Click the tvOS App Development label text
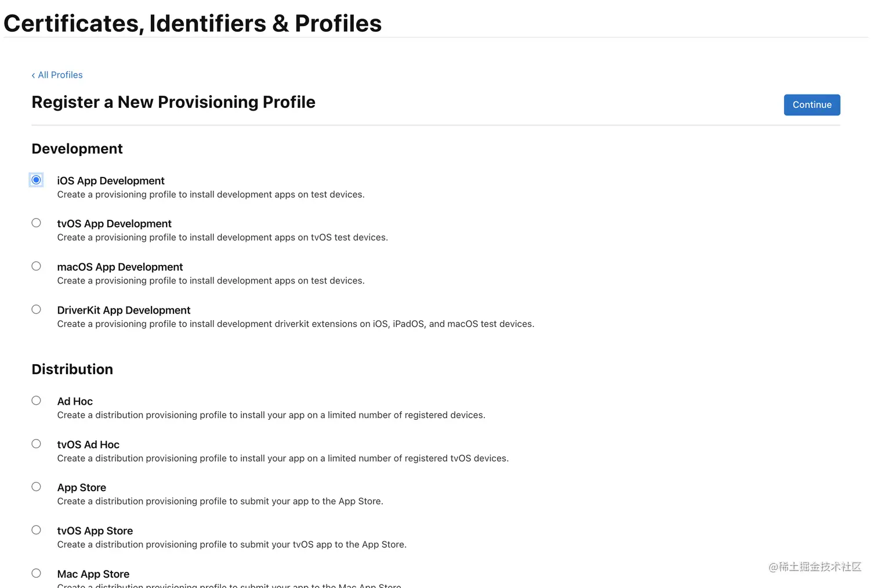 tap(114, 224)
